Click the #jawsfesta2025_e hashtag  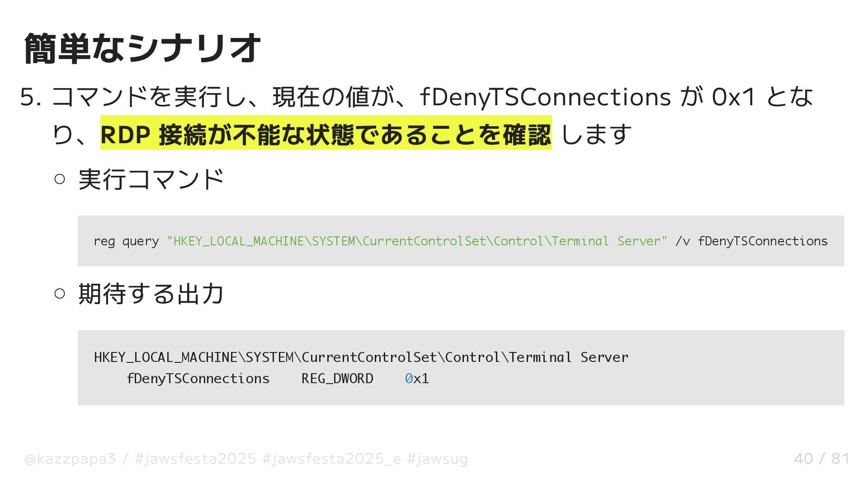coord(331,459)
